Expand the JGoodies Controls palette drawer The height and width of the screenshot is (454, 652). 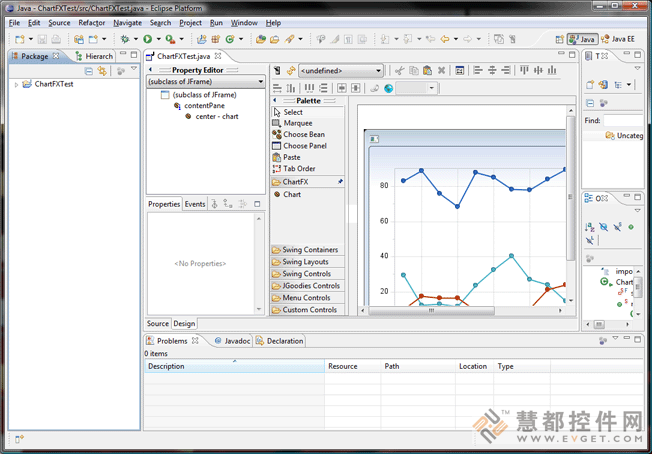308,286
